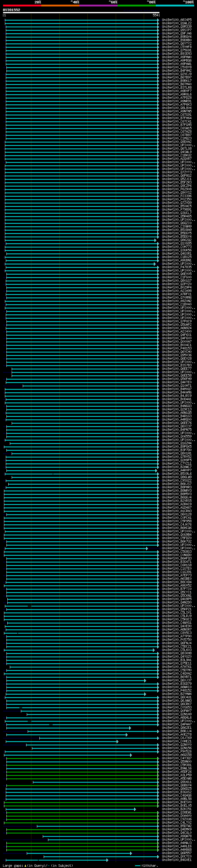Select the UniRef100_B8C0D4 label

[177, 582]
